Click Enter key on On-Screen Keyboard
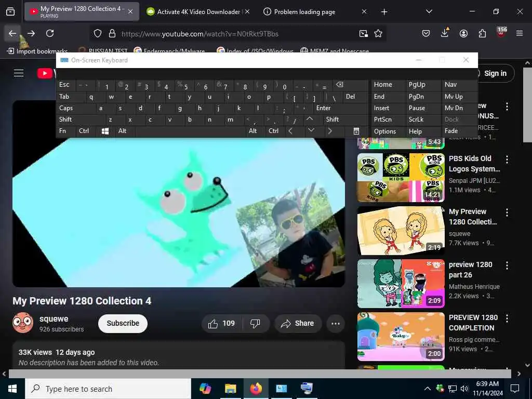The width and height of the screenshot is (532, 399). coord(340,108)
